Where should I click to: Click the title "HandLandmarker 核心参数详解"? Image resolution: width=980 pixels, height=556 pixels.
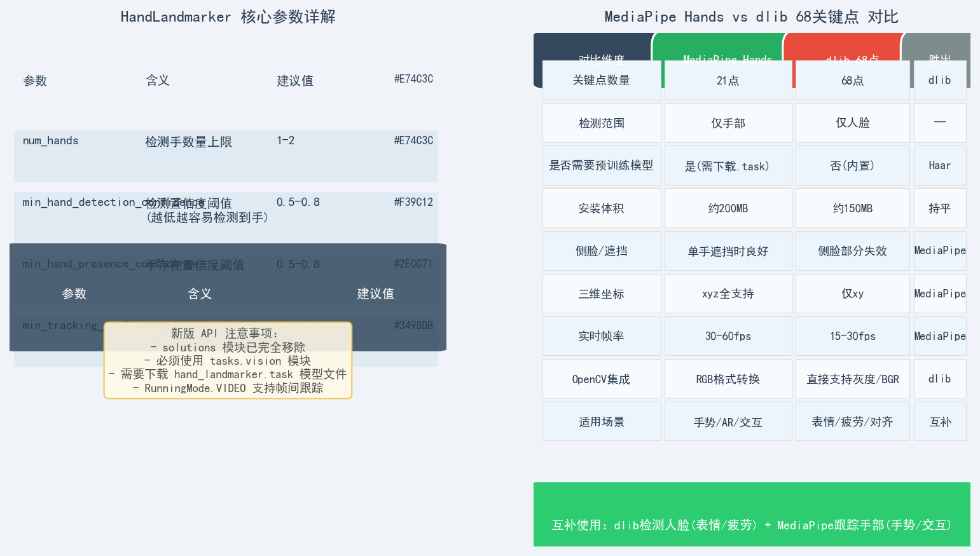point(228,17)
